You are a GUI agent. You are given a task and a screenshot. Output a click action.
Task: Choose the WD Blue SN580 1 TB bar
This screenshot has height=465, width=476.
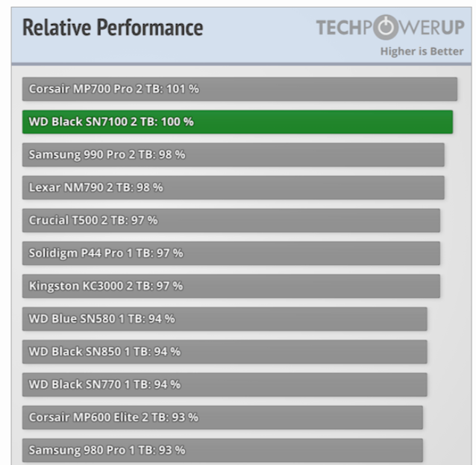[224, 319]
